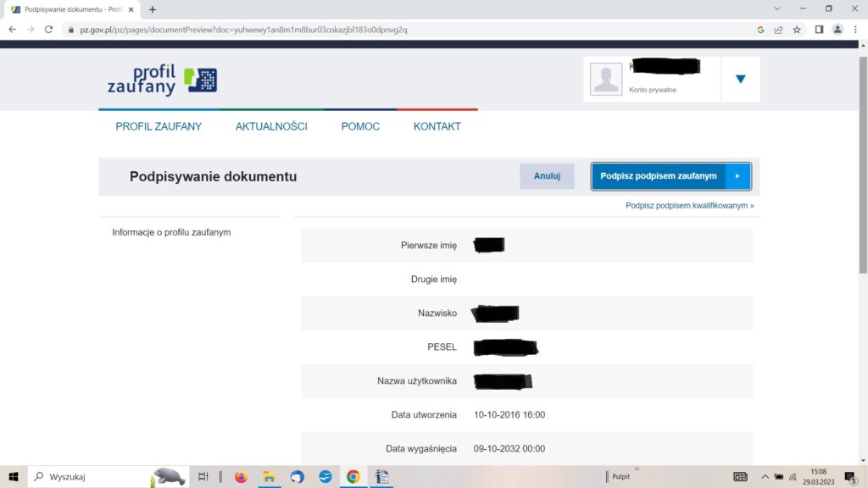
Task: Bookmark this page with the star
Action: 797,30
